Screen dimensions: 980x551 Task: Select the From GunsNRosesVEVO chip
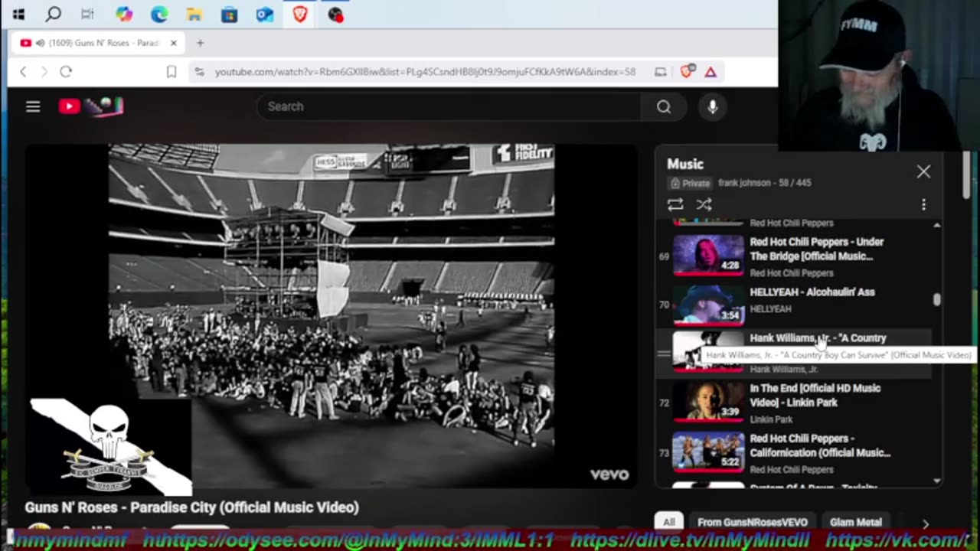[752, 522]
